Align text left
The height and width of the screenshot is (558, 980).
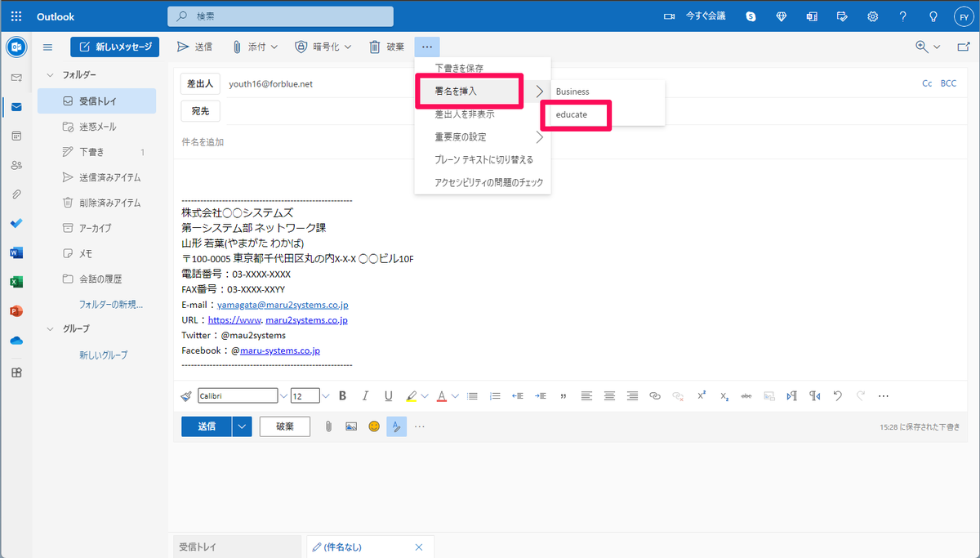tap(586, 396)
